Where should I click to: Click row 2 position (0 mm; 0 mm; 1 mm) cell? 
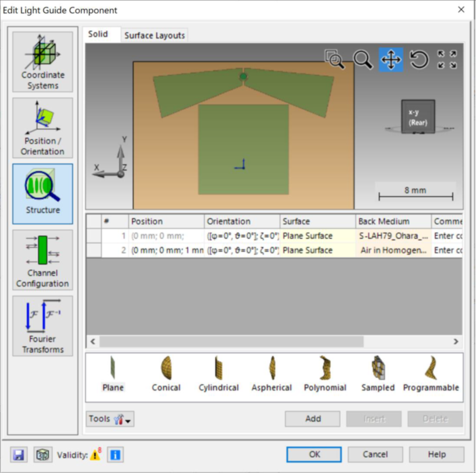(167, 250)
